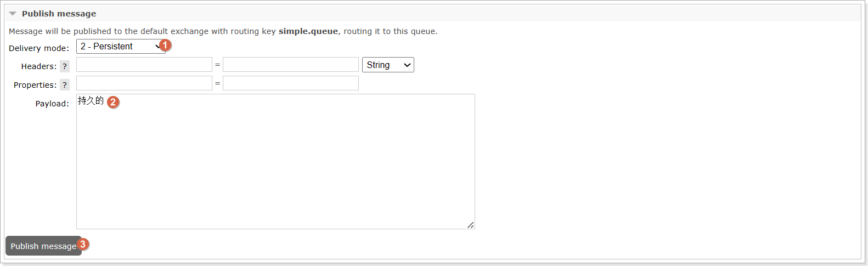Open the String header type dropdown
Screen dimensions: 868x266
click(x=388, y=65)
